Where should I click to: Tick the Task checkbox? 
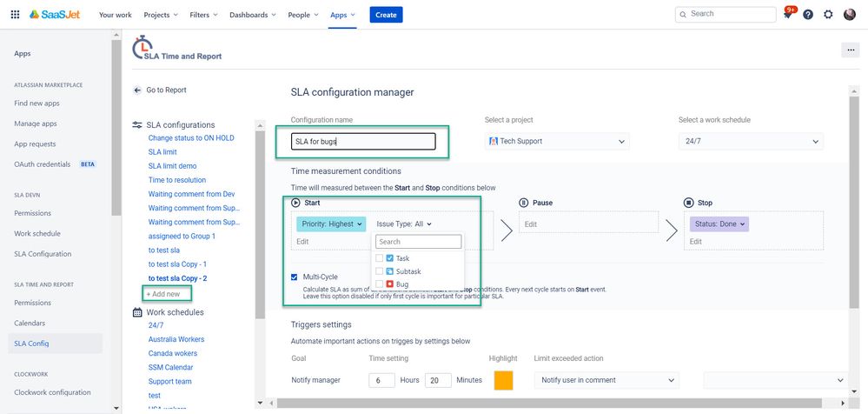click(x=379, y=258)
